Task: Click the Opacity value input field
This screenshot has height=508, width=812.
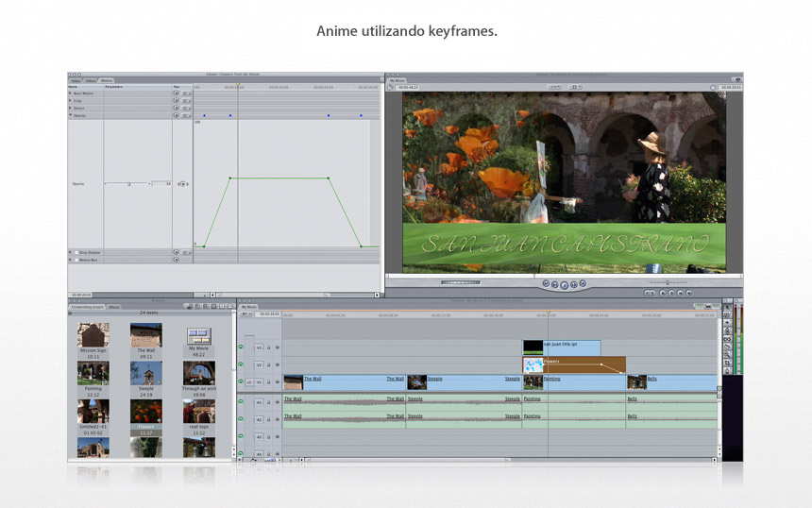Action: (x=161, y=183)
